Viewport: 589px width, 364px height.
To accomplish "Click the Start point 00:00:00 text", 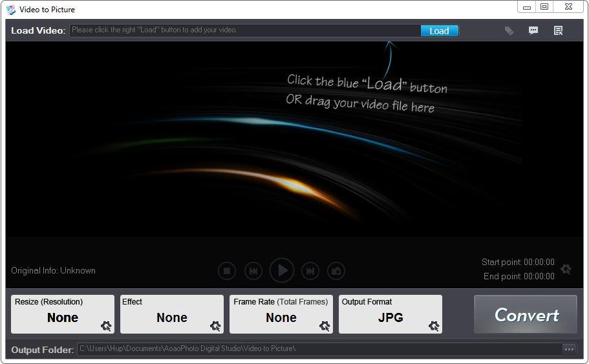I will click(x=518, y=262).
